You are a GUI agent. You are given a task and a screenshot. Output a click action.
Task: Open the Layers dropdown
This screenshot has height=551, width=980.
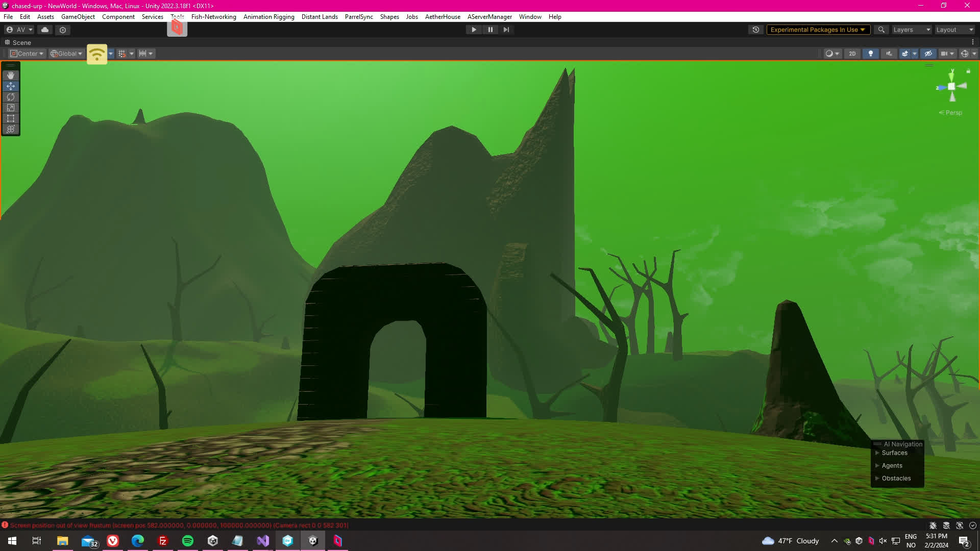point(912,30)
